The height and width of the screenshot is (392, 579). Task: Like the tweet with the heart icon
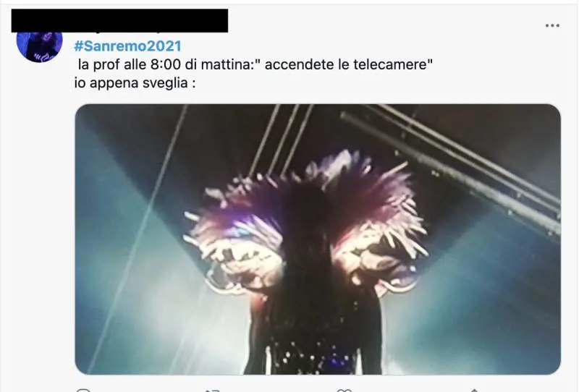click(345, 390)
